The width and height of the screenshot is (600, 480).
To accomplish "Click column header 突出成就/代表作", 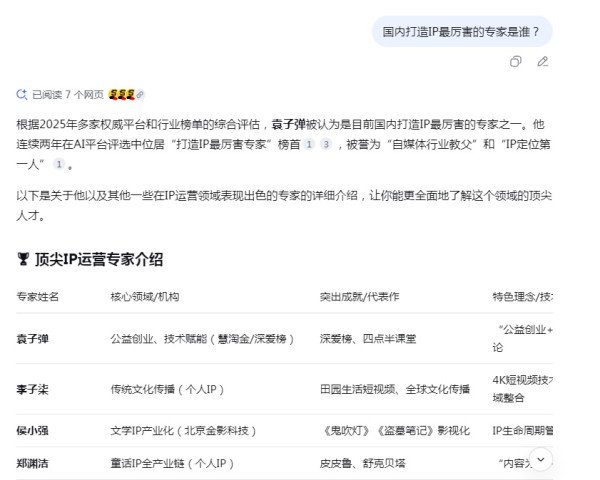I will 359,297.
